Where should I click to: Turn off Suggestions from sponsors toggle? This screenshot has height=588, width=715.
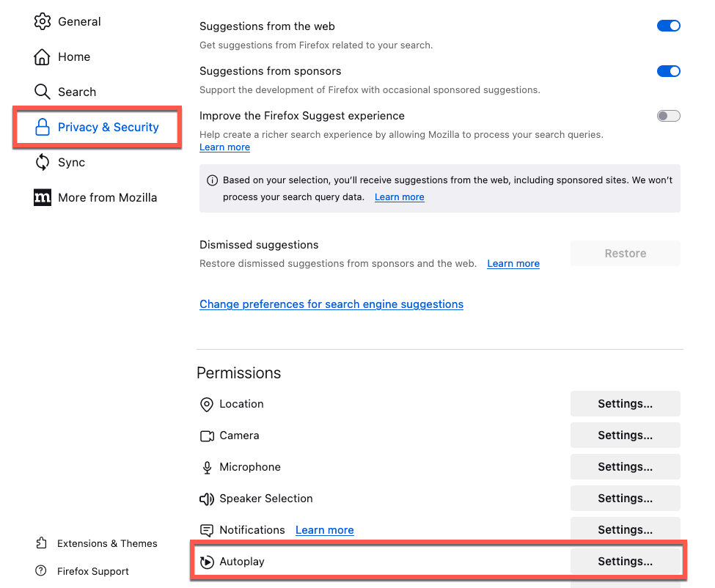tap(668, 71)
